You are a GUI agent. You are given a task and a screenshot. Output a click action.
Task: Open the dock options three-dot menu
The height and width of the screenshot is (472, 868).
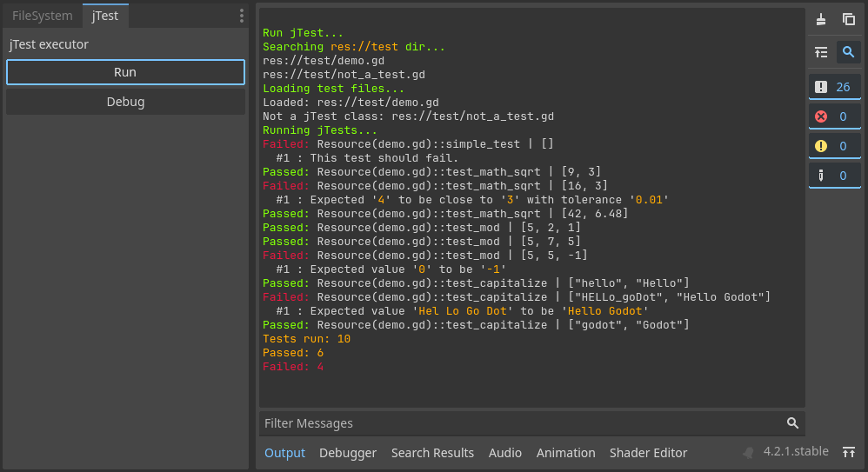[242, 16]
